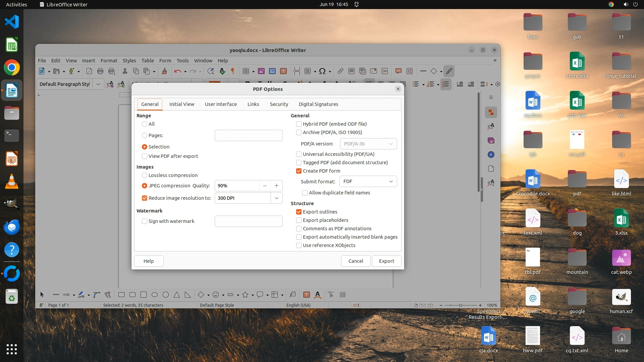Open the sidebar Navigator panel icon
The width and height of the screenshot is (644, 362).
(491, 155)
